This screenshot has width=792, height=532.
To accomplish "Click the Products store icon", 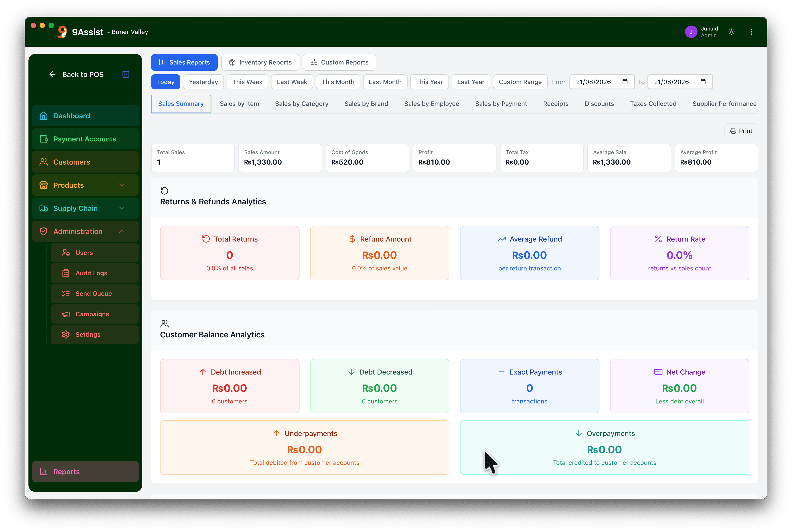I will point(43,185).
